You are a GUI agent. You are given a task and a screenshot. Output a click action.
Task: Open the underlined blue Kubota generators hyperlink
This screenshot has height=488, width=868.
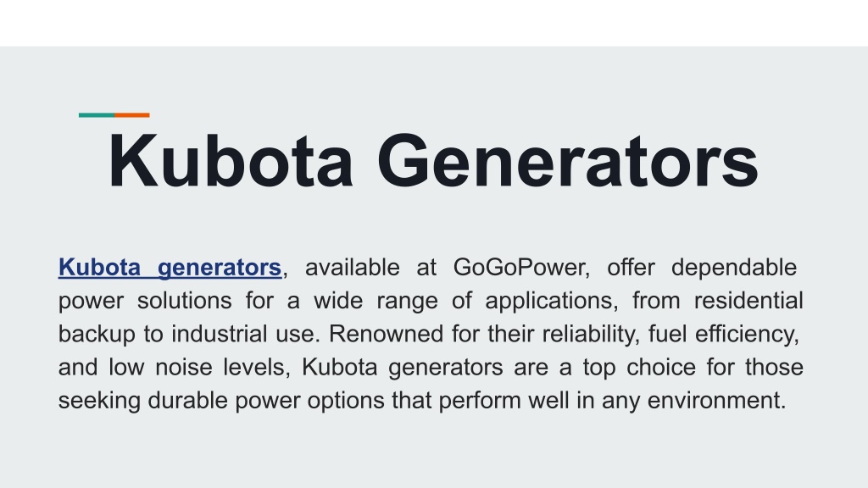click(170, 268)
